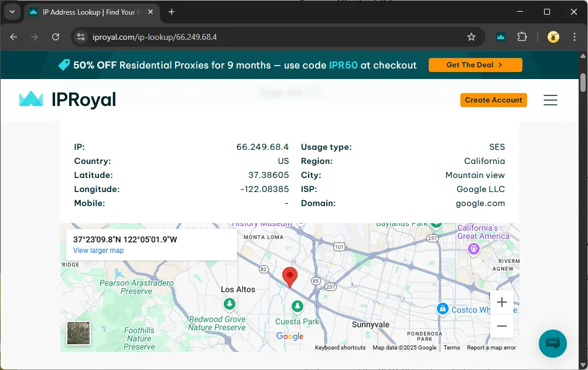Zoom out on the map
Image resolution: width=588 pixels, height=370 pixels.
point(501,326)
